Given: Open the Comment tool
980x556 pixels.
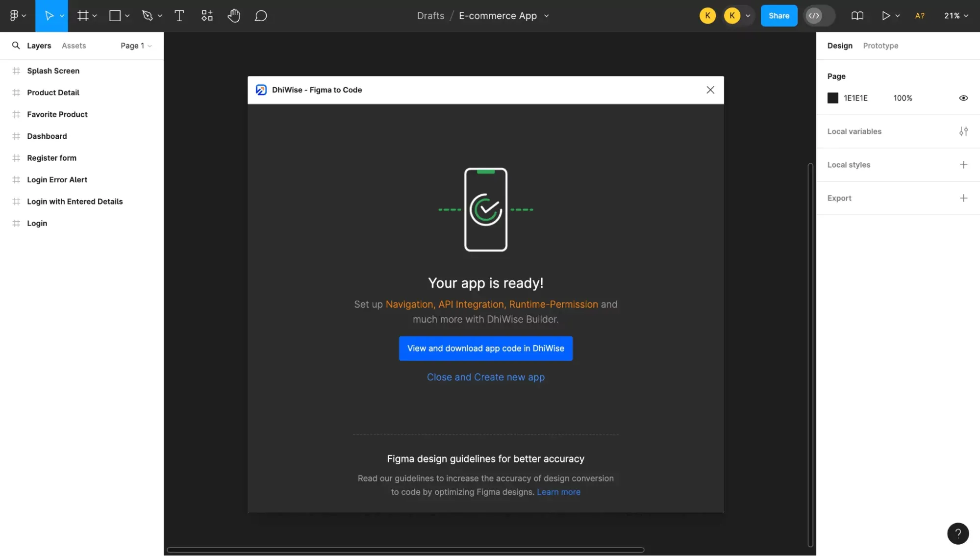Looking at the screenshot, I should [x=260, y=15].
